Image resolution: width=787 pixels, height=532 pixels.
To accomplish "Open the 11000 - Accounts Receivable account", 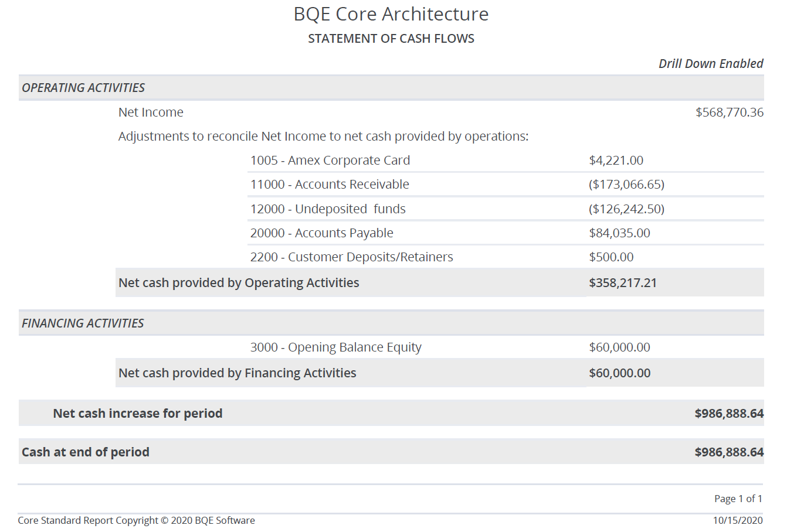I will 330,185.
